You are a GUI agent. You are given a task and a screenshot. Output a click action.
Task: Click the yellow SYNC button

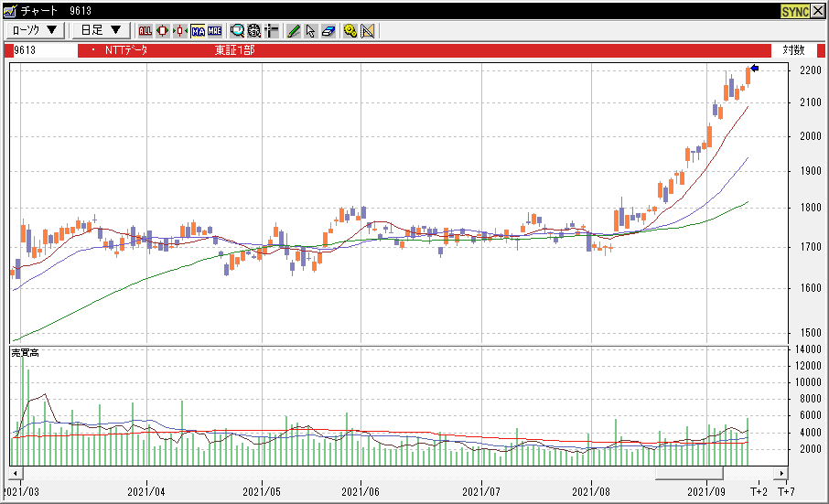[x=794, y=11]
